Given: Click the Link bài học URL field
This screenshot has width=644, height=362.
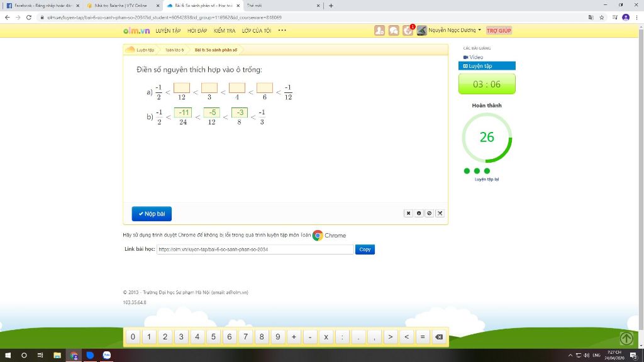Looking at the screenshot, I should tap(255, 250).
